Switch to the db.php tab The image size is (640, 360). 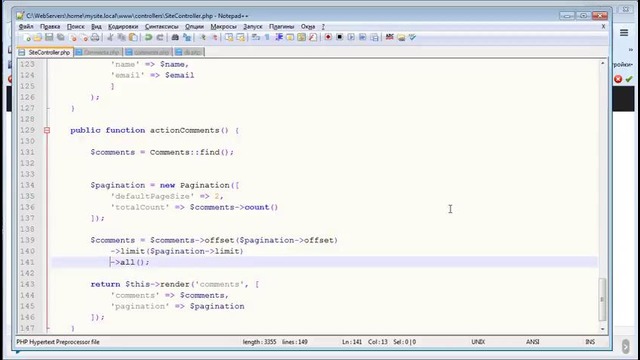pos(189,52)
